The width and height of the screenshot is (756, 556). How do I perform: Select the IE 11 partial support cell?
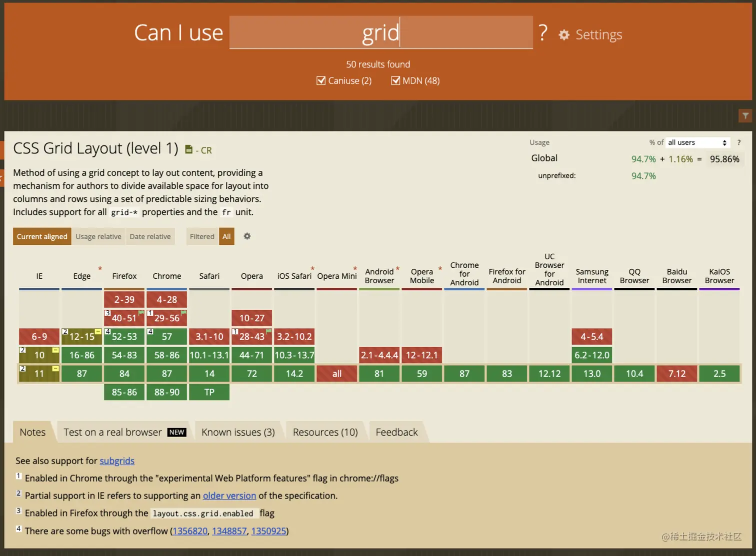(x=39, y=374)
